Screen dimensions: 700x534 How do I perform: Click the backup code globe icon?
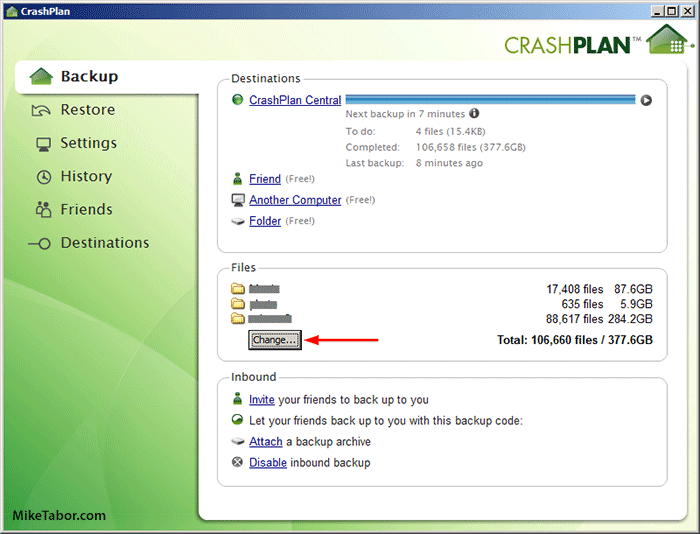pos(238,420)
